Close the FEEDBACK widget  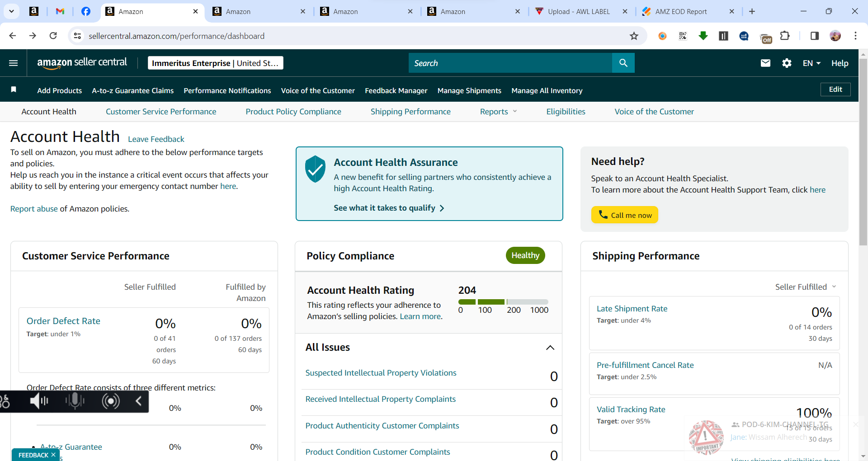(53, 455)
